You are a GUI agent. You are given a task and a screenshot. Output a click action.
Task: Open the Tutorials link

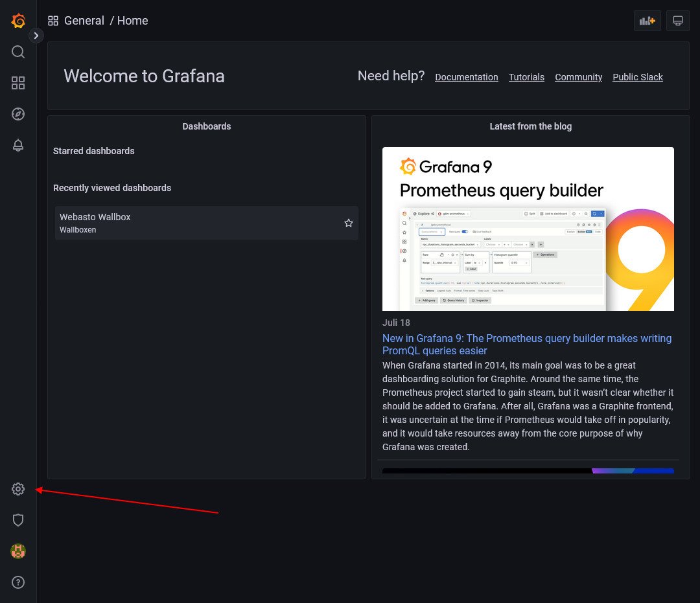(526, 77)
